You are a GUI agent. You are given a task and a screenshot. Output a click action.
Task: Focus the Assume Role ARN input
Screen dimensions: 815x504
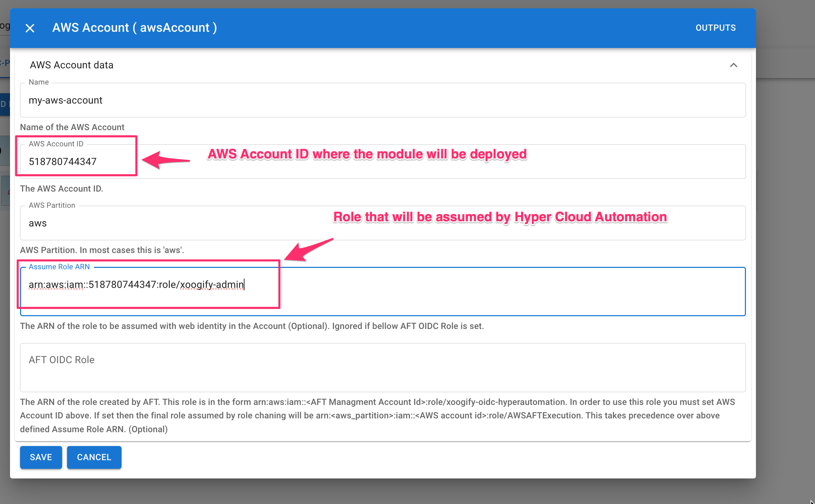pyautogui.click(x=380, y=284)
